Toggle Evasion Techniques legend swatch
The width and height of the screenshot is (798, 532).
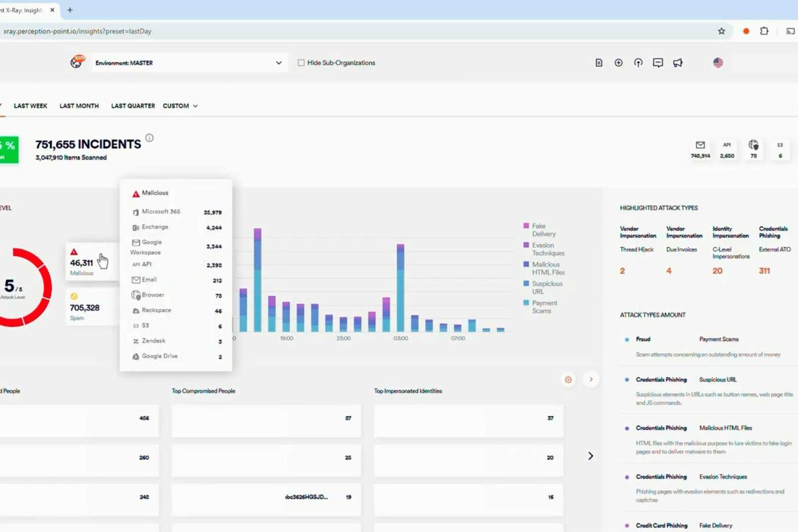pyautogui.click(x=527, y=245)
